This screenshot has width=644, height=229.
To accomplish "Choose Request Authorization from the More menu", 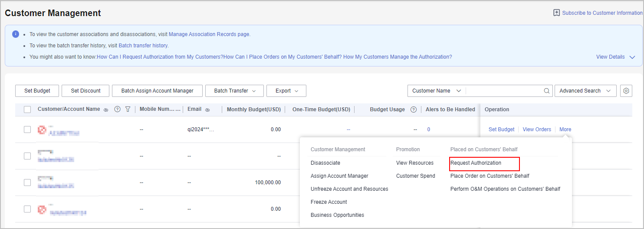I will pyautogui.click(x=476, y=163).
